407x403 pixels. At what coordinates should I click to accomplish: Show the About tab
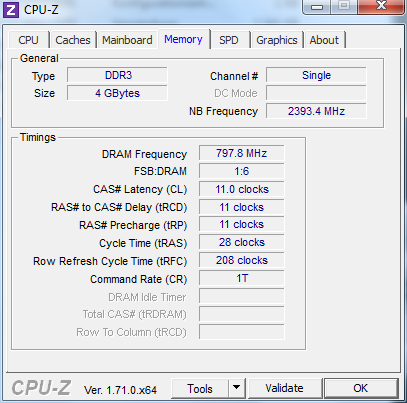point(324,40)
